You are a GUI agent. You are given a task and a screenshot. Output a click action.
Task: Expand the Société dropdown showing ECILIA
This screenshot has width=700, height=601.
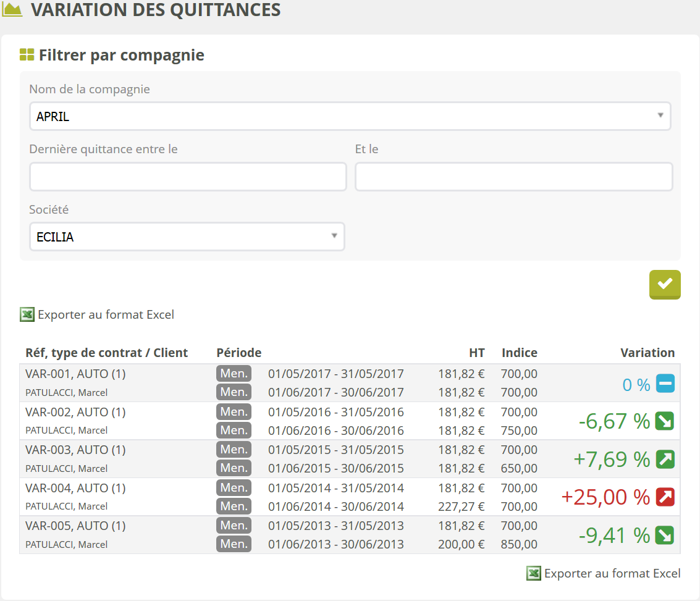point(187,237)
